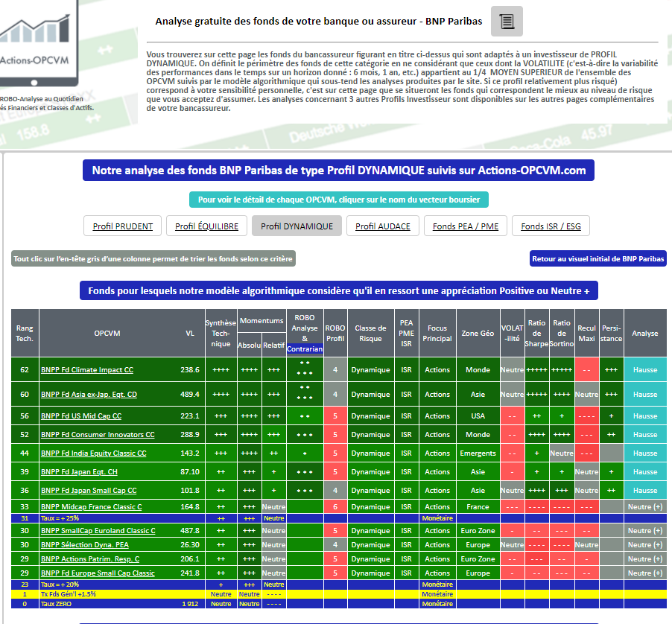The width and height of the screenshot is (672, 624).
Task: Open BNPP Fd India Equity Classic CC link
Action: click(93, 453)
